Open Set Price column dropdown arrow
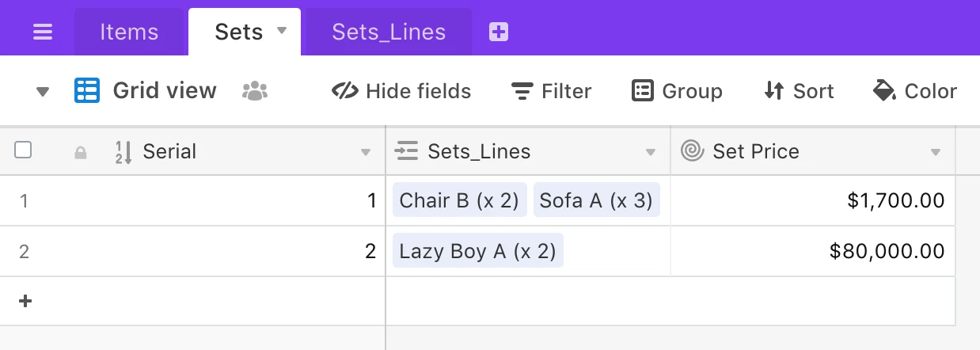 [936, 152]
